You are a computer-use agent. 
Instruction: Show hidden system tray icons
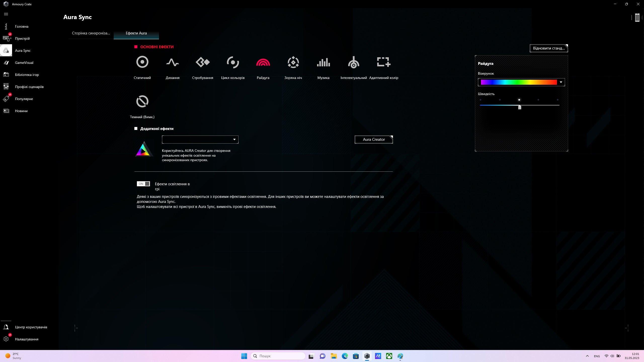tap(587, 356)
